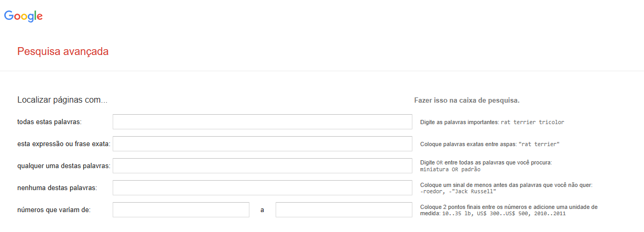Click the 'miniatura OR padrão' example text

(450, 170)
